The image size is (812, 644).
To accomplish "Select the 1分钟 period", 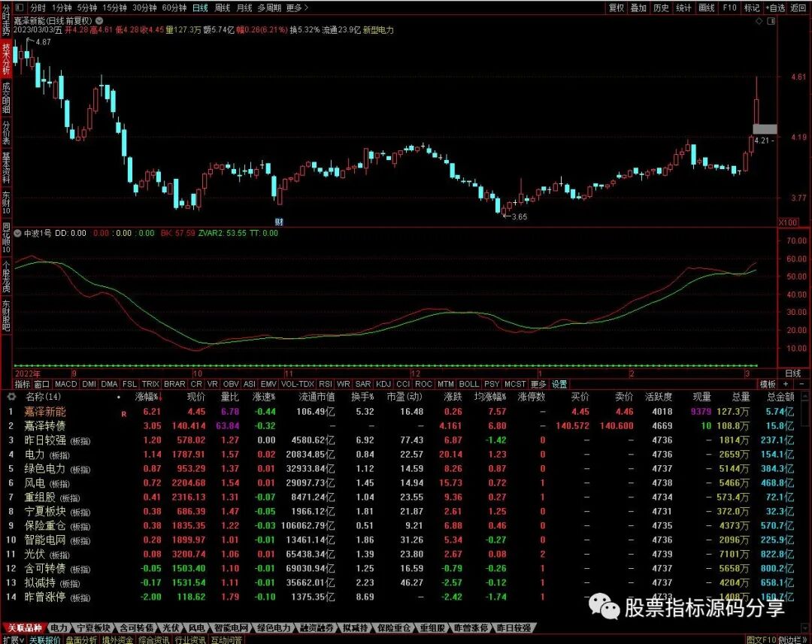I will 61,8.
